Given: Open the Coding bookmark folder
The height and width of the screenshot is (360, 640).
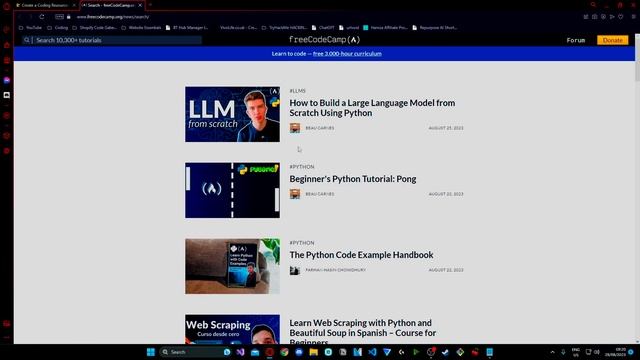Looking at the screenshot, I should [x=58, y=28].
